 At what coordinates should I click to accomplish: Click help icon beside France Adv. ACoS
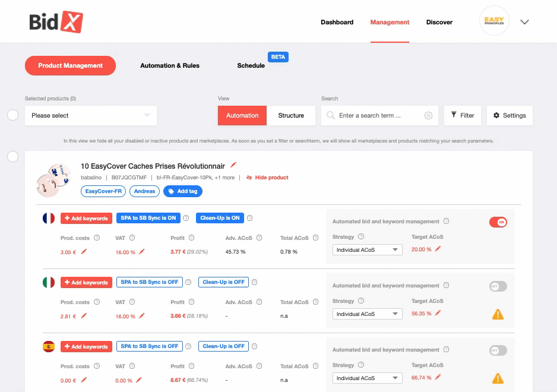(259, 238)
